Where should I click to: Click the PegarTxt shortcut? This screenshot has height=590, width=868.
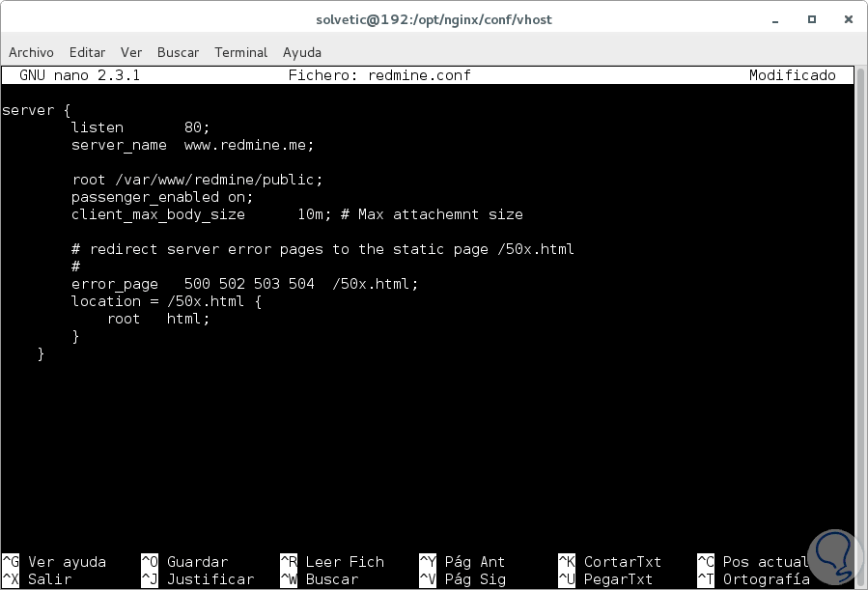620,578
